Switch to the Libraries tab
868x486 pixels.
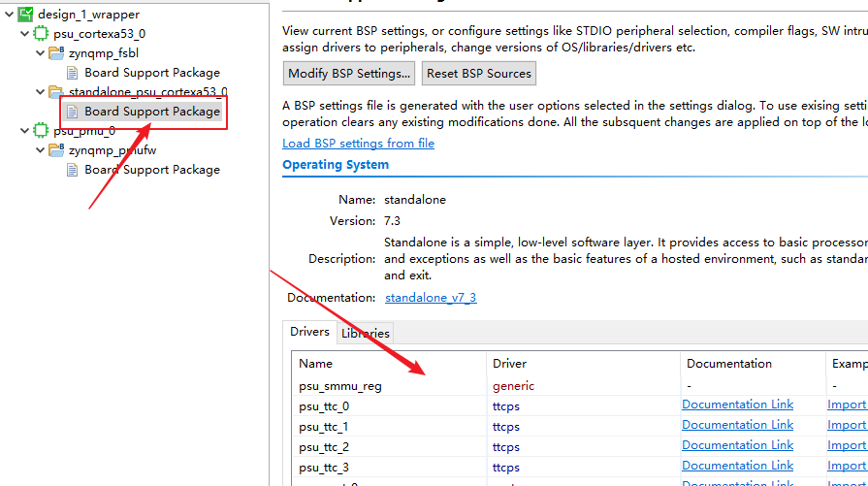coord(365,333)
